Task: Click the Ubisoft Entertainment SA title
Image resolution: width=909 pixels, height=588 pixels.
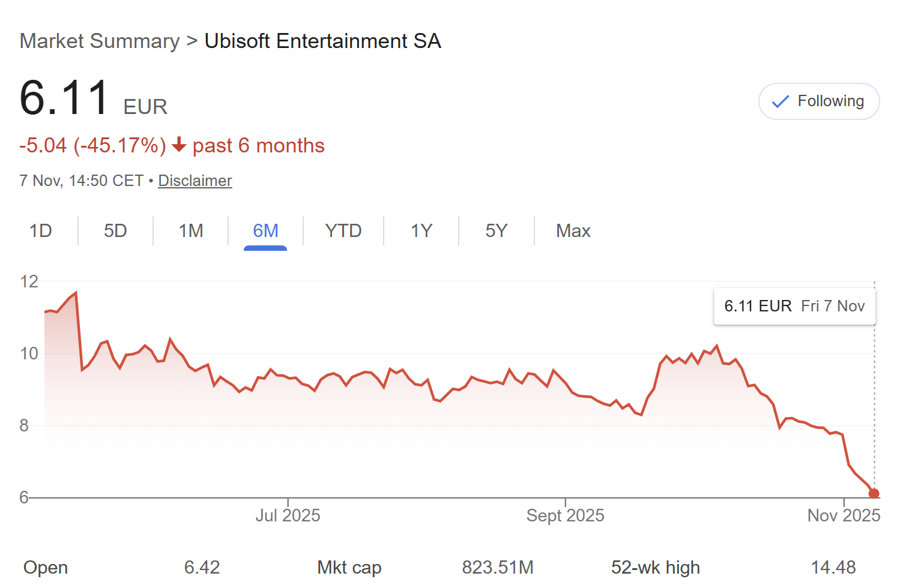Action: [x=322, y=41]
